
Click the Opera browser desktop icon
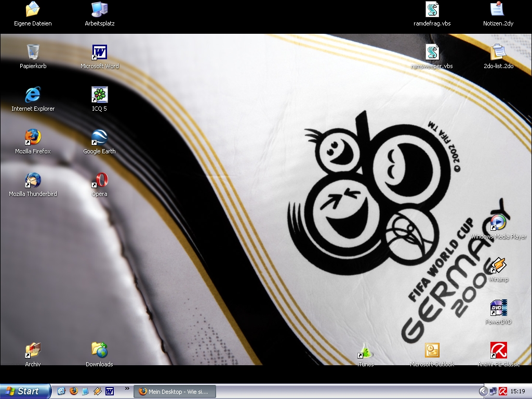tap(99, 180)
